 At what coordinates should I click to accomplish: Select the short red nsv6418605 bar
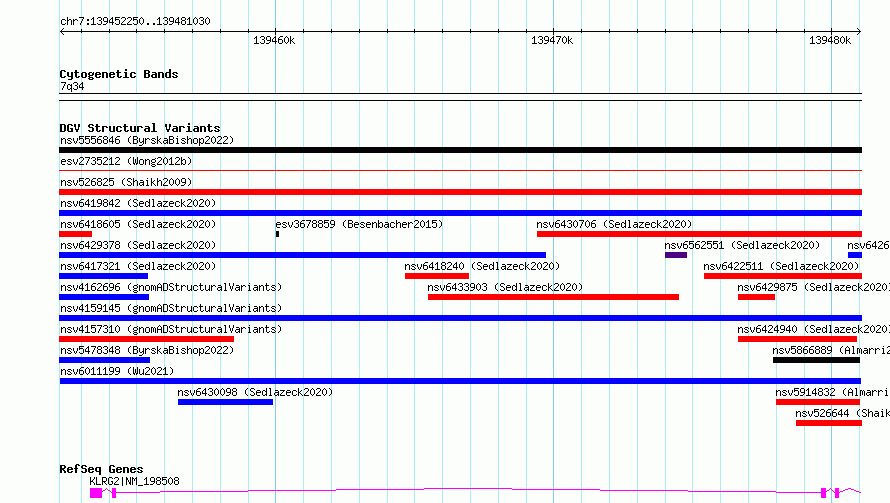[75, 234]
